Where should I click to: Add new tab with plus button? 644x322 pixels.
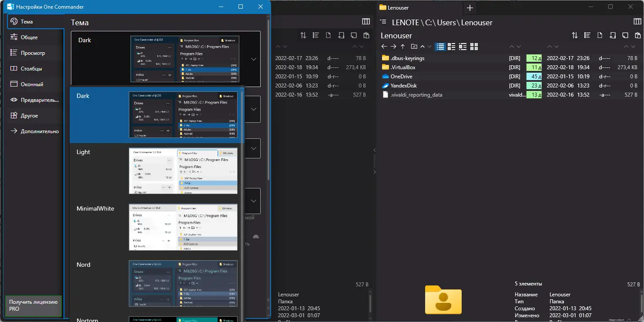(x=470, y=8)
